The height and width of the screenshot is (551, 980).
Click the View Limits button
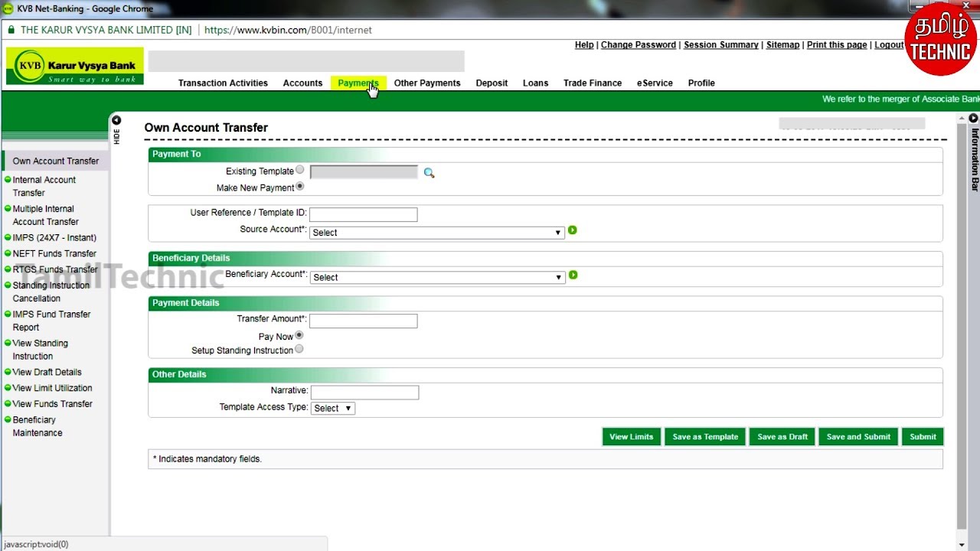click(632, 437)
